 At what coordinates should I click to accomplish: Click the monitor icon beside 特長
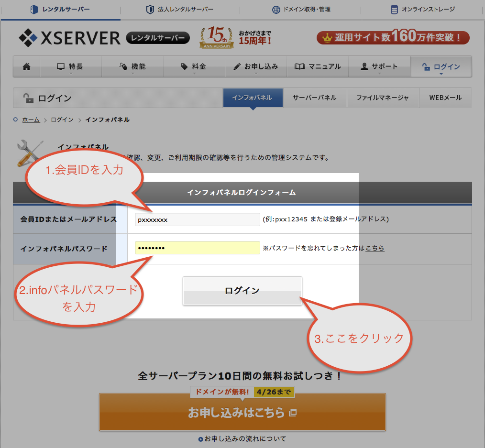tap(61, 66)
